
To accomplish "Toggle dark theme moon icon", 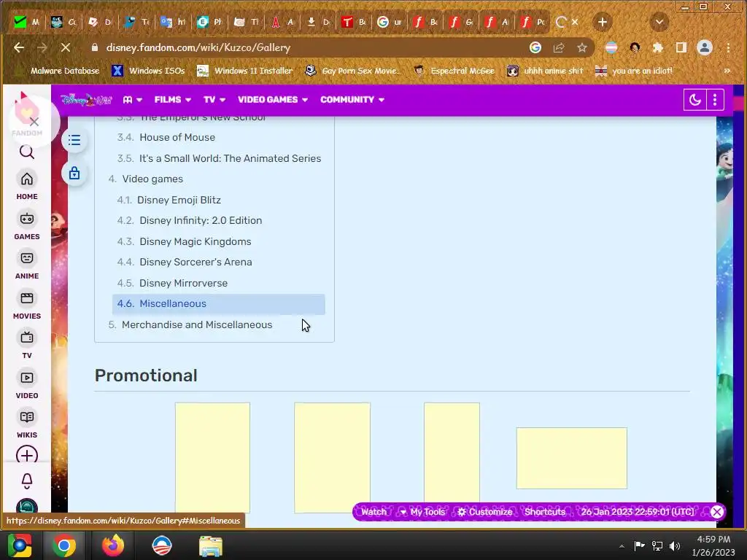I will 694,99.
